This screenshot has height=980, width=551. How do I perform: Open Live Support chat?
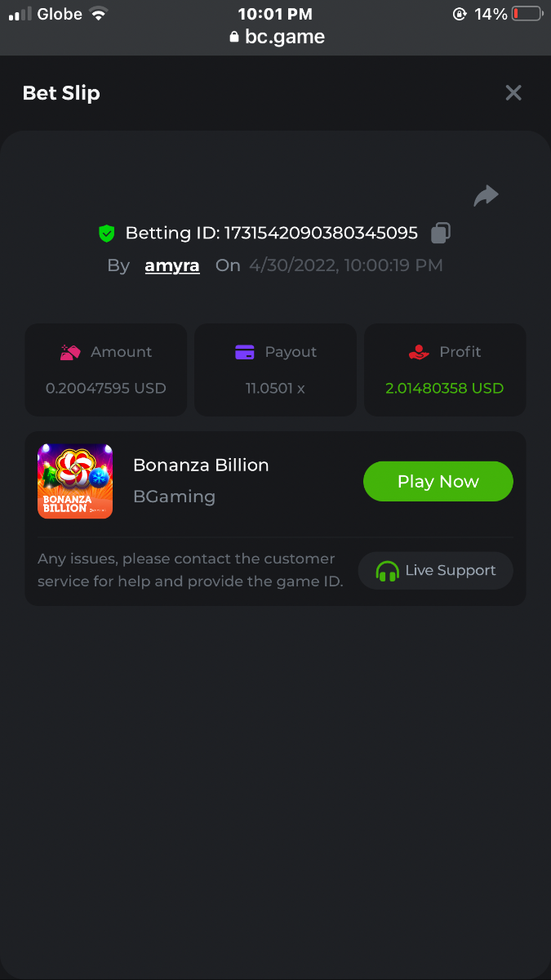click(x=436, y=571)
